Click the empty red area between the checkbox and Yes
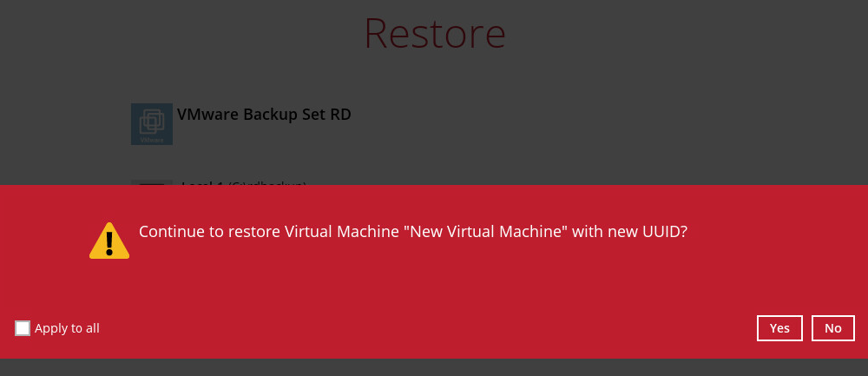This screenshot has height=376, width=868. tap(417, 328)
